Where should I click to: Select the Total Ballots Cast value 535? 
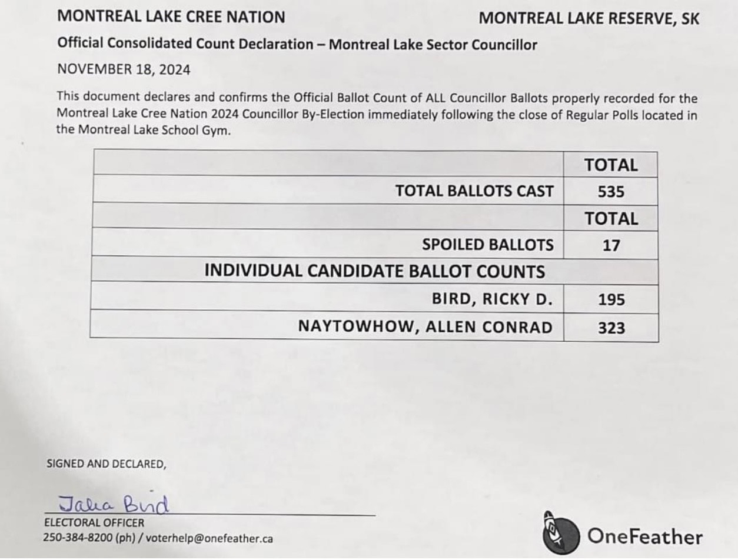point(611,192)
